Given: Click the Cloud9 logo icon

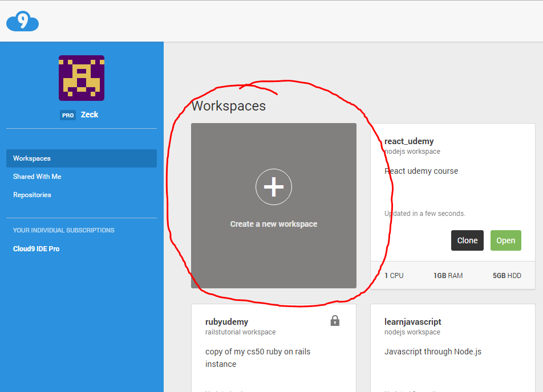Looking at the screenshot, I should tap(22, 21).
